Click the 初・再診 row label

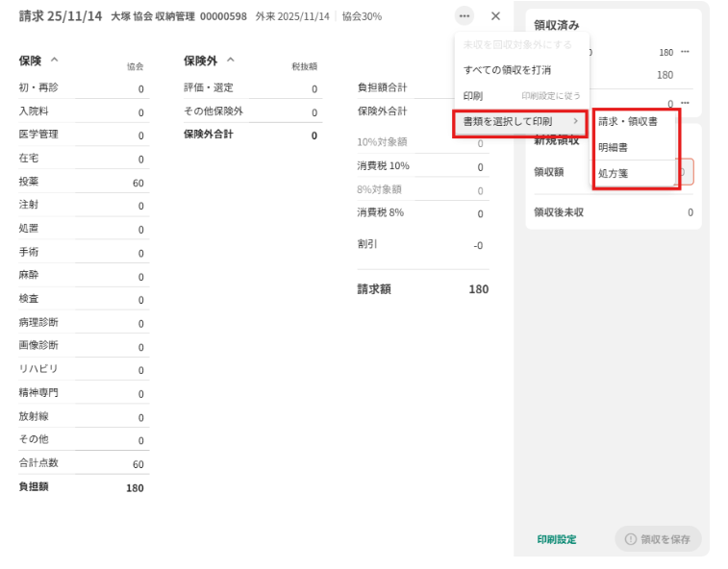[38, 87]
